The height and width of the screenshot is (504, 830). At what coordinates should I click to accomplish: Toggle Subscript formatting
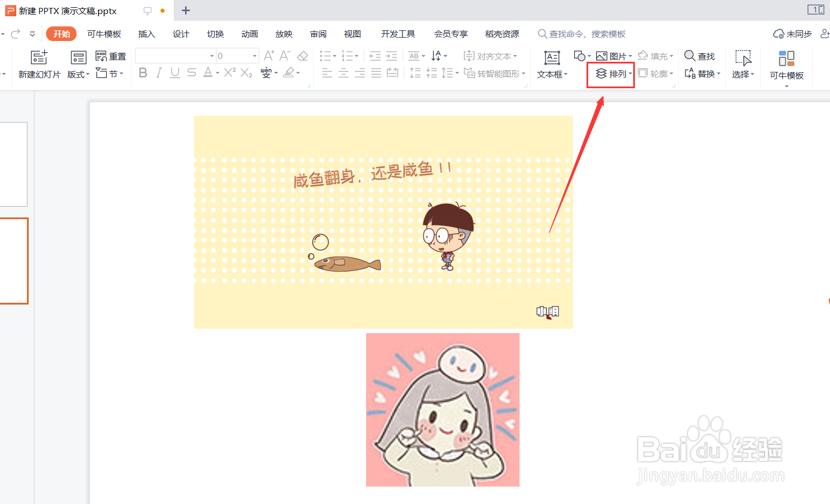pyautogui.click(x=246, y=72)
